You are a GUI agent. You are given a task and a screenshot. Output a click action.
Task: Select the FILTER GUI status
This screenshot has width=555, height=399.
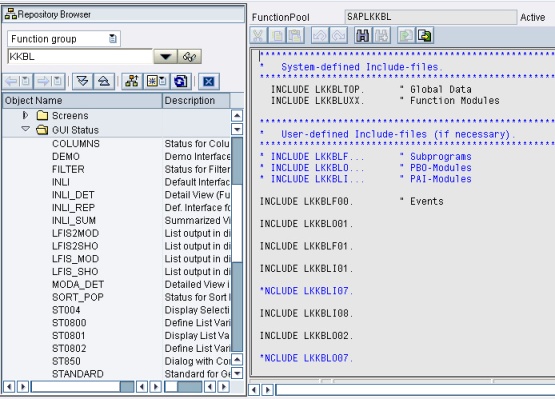[x=68, y=169]
